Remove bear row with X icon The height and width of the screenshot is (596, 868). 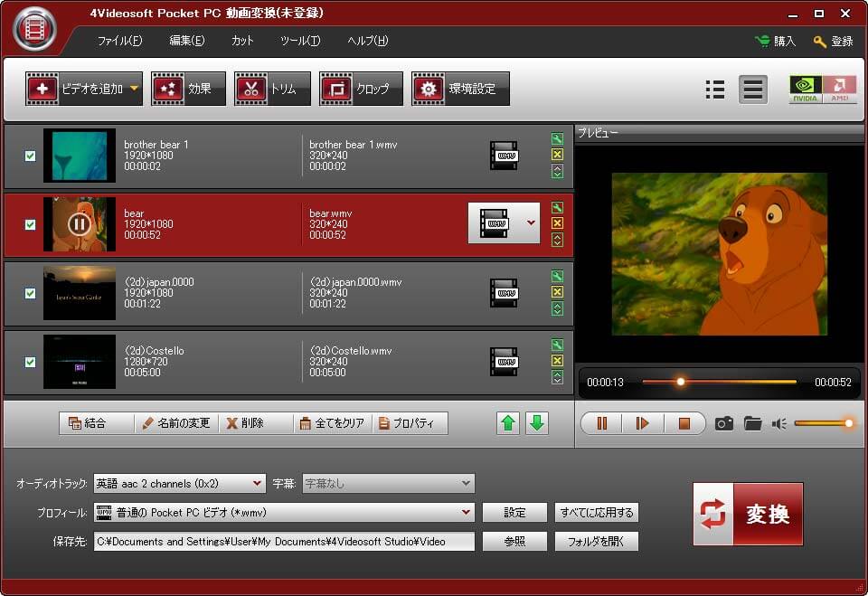click(558, 223)
